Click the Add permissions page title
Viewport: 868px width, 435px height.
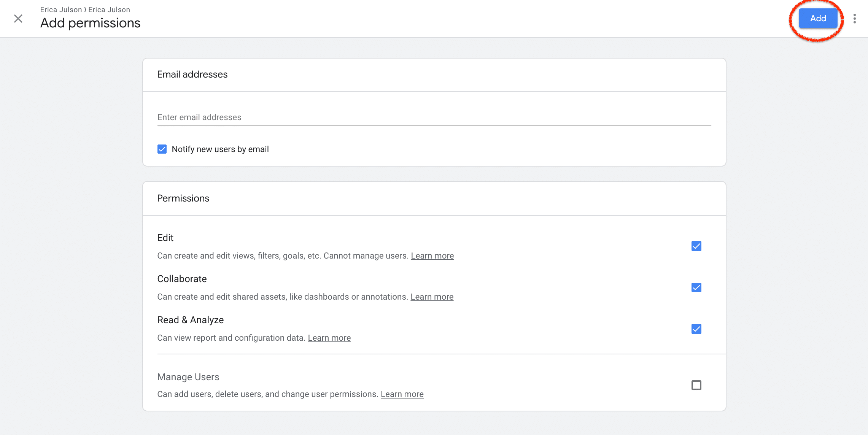(x=91, y=23)
